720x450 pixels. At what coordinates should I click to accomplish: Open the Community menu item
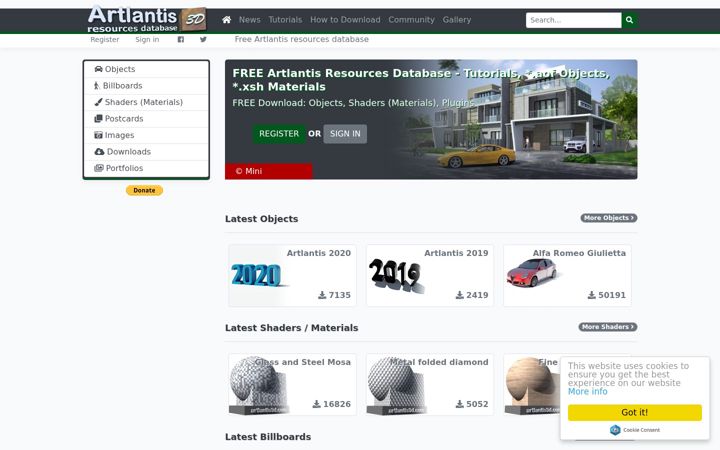(x=411, y=20)
